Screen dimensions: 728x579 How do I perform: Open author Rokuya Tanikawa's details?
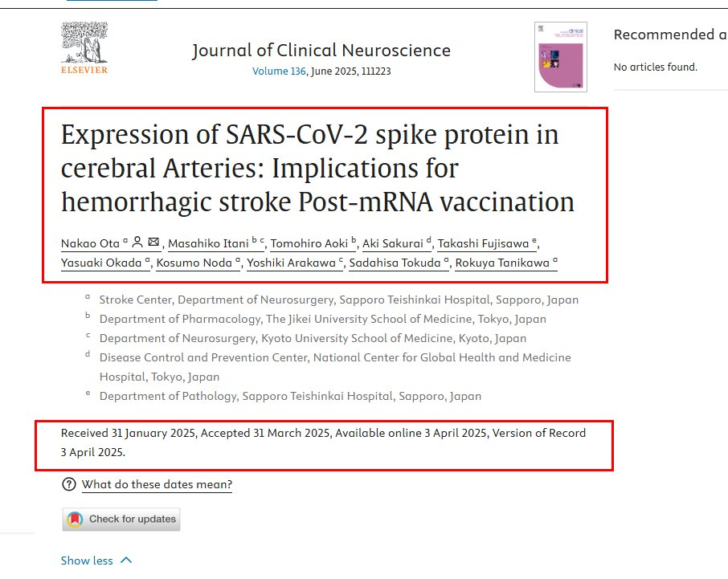pos(502,263)
